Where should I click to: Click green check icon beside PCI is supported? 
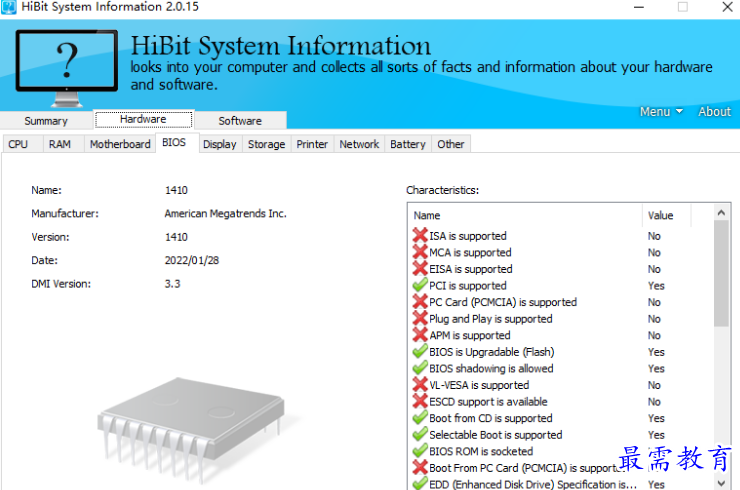420,285
